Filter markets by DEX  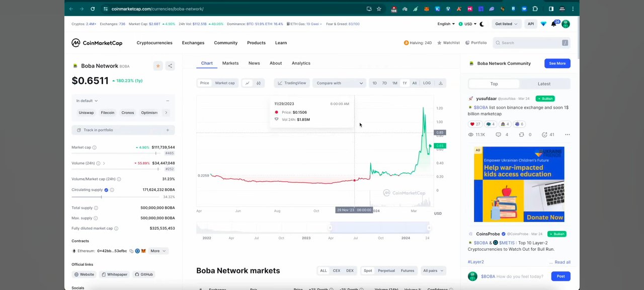pyautogui.click(x=350, y=271)
